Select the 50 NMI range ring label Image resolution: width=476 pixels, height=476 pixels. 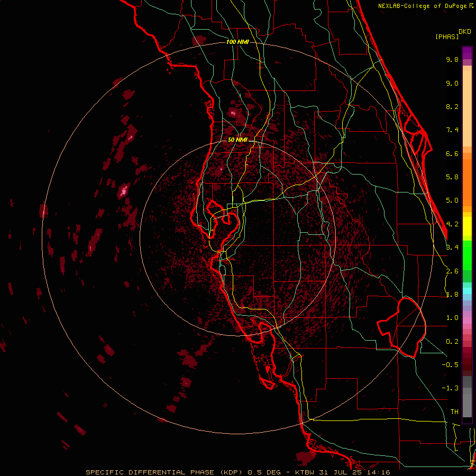tap(237, 140)
